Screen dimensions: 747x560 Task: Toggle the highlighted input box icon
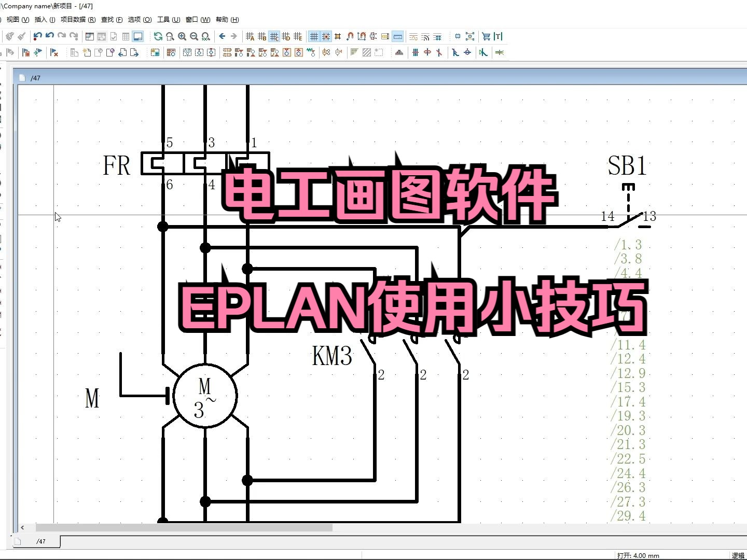398,36
